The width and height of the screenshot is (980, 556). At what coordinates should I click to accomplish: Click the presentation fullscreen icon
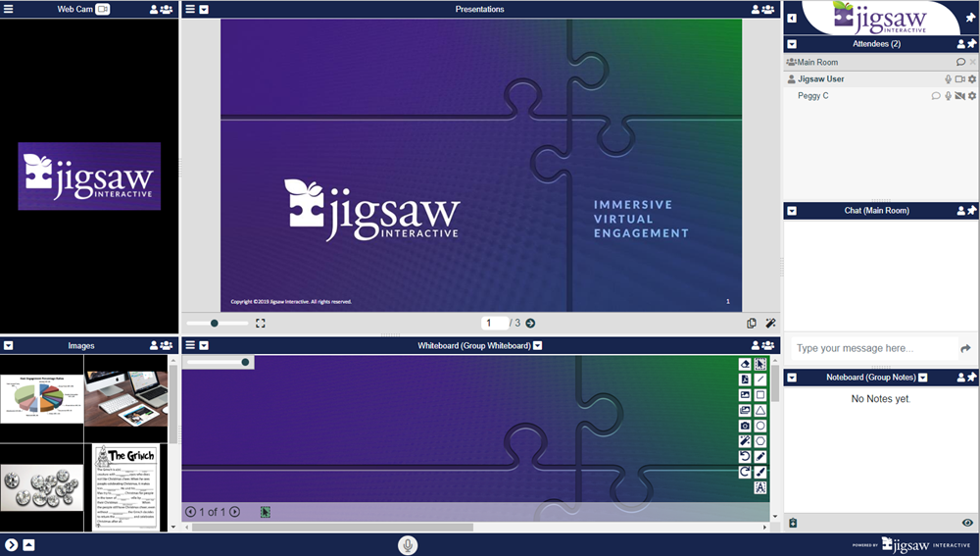[x=261, y=323]
